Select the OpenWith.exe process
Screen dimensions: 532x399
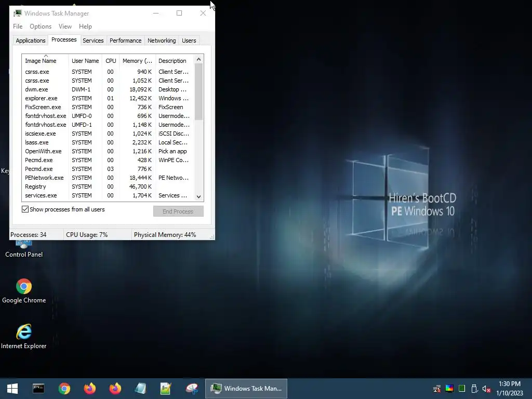pos(108,151)
